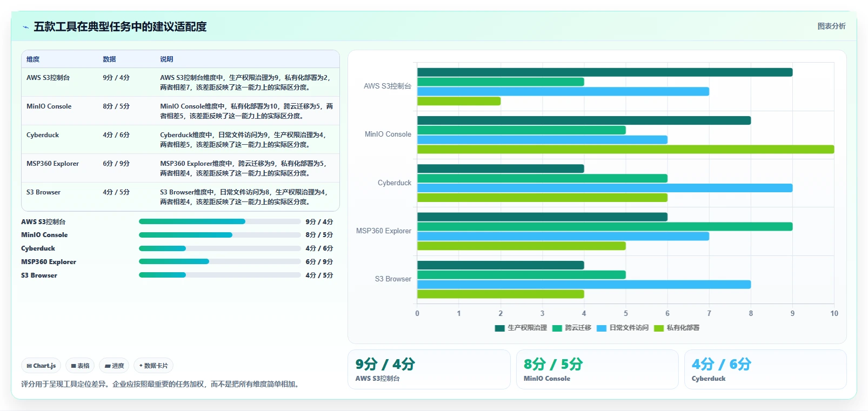Select the Cyberduck row in the table
Screen dimensions: 868x411
[181, 139]
